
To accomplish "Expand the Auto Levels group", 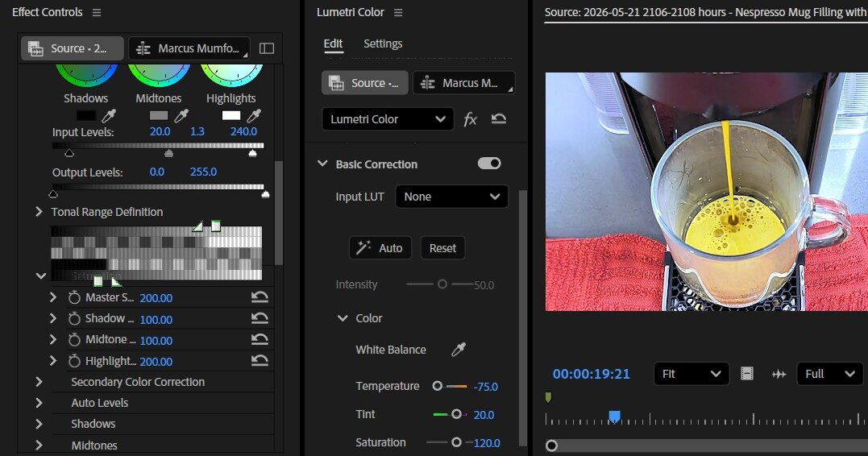I will click(39, 403).
